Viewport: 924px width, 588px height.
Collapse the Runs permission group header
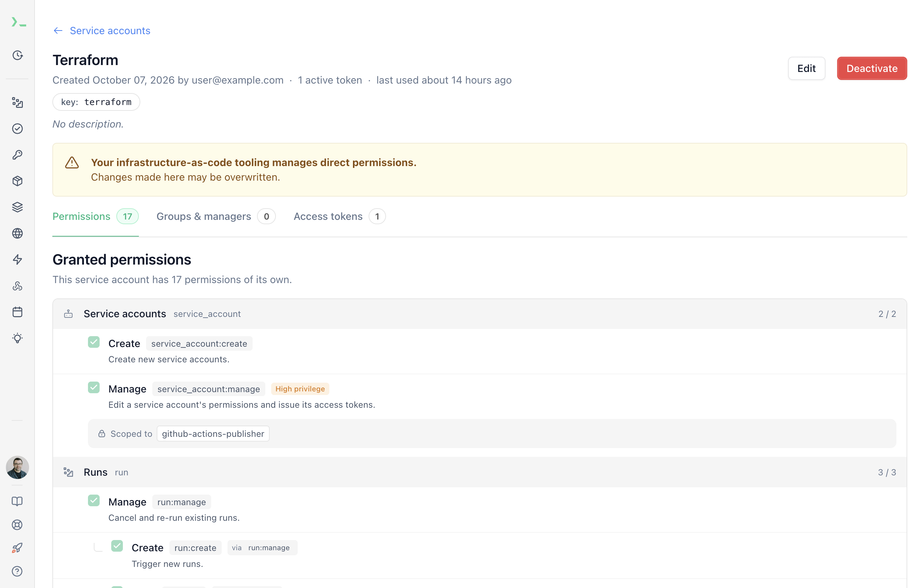480,472
